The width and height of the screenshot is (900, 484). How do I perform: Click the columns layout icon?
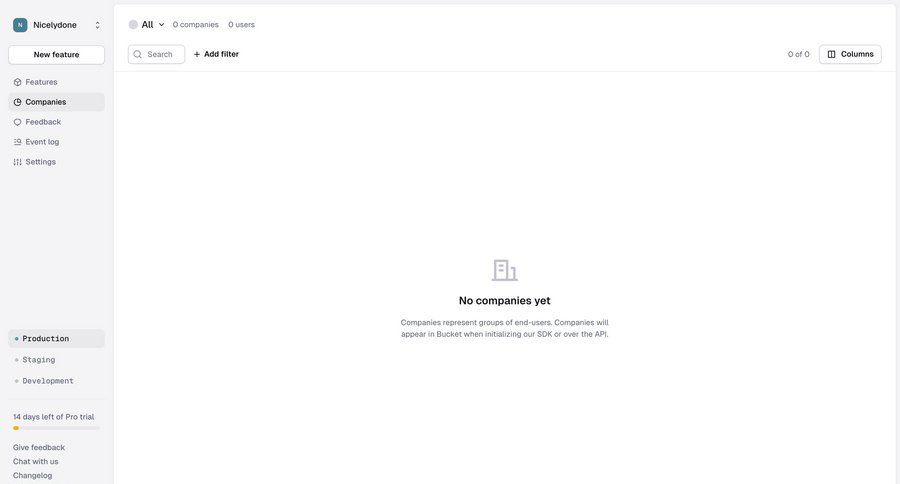pos(831,54)
